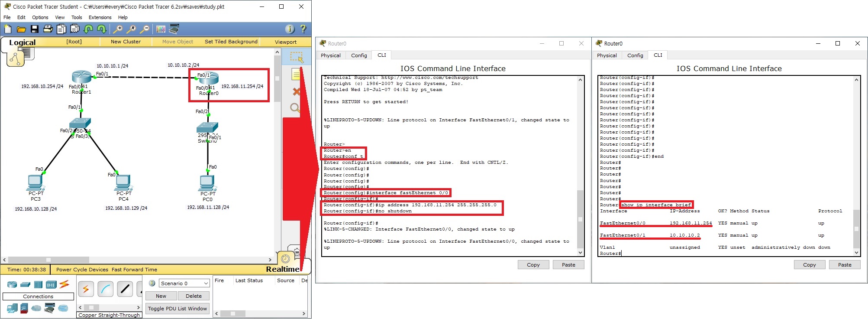
Task: Click the question mark help icon
Action: tap(303, 29)
